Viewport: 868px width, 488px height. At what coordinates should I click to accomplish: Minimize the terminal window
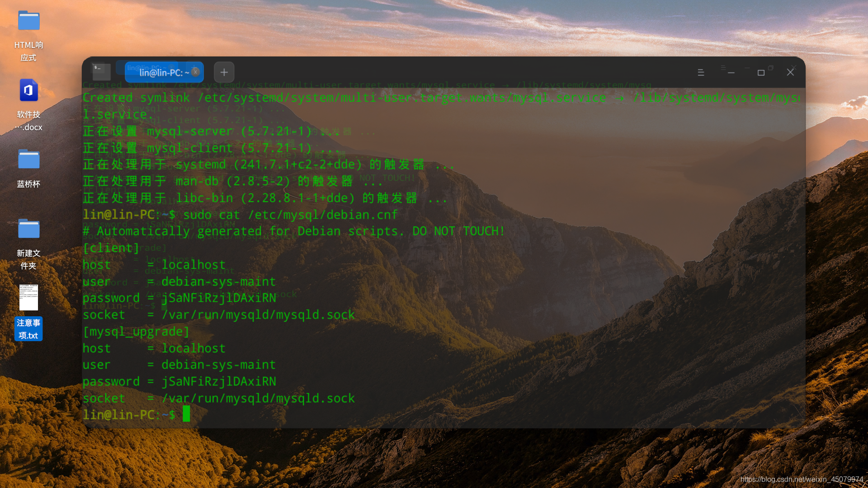click(731, 72)
